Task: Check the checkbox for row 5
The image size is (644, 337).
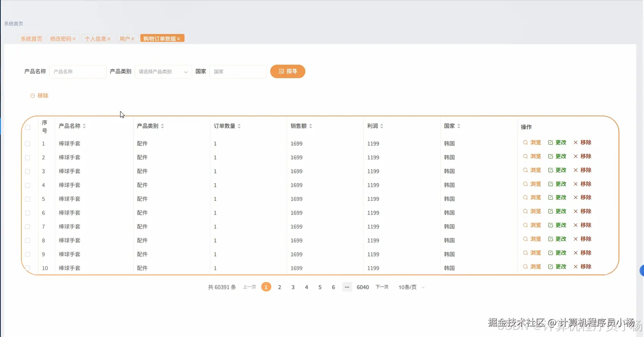Action: click(27, 199)
